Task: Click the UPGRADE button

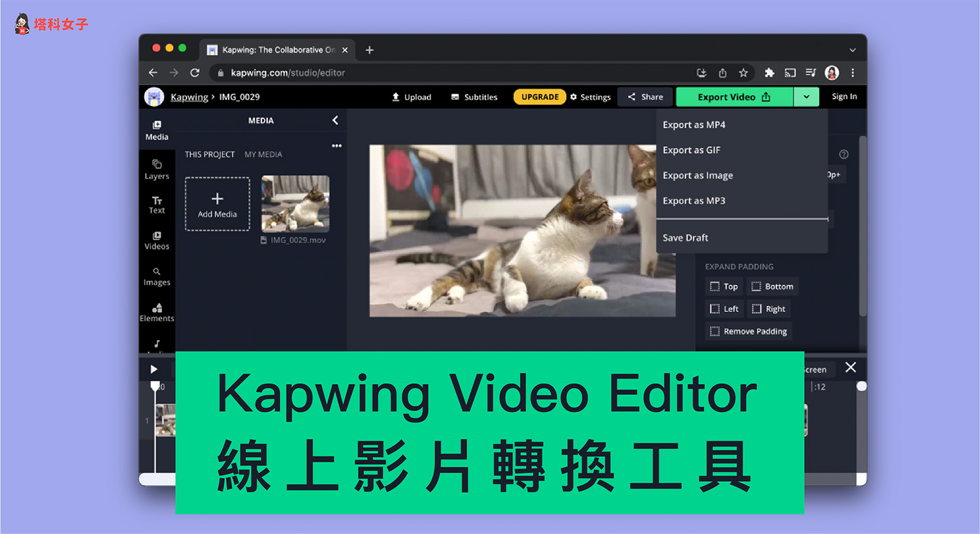Action: (540, 97)
